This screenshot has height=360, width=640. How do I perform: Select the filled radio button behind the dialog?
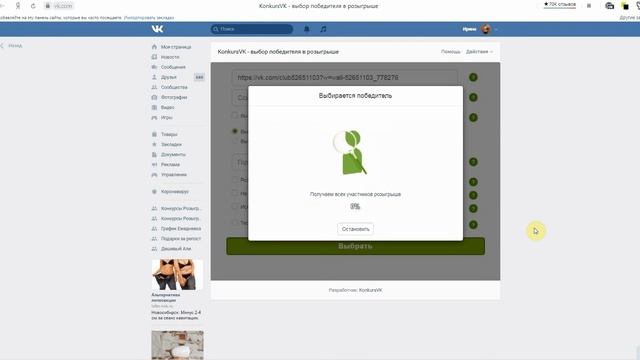(x=235, y=131)
